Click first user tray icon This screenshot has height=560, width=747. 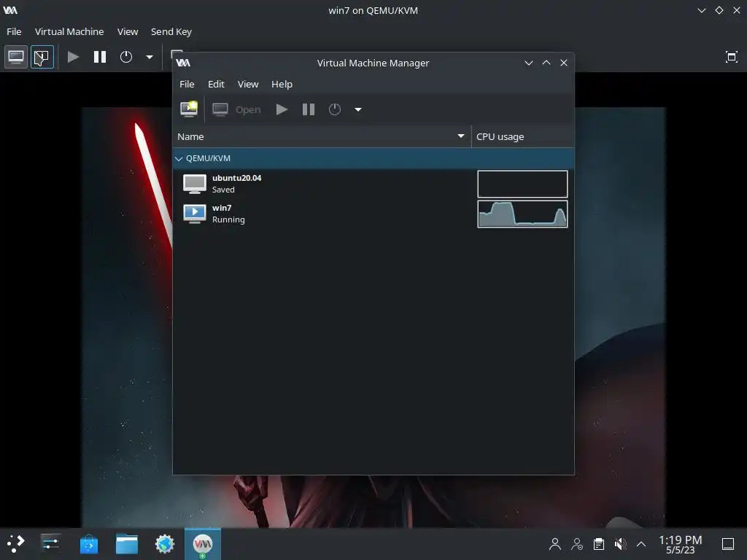pyautogui.click(x=555, y=544)
